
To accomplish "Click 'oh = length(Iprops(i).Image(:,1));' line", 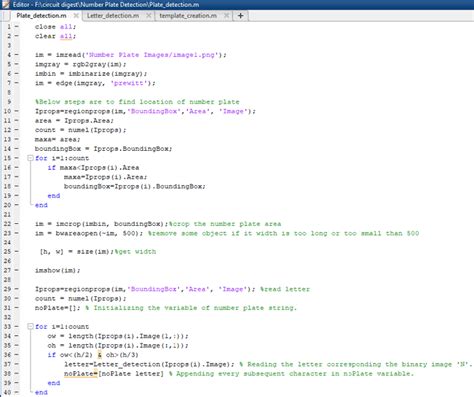I will click(x=118, y=345).
